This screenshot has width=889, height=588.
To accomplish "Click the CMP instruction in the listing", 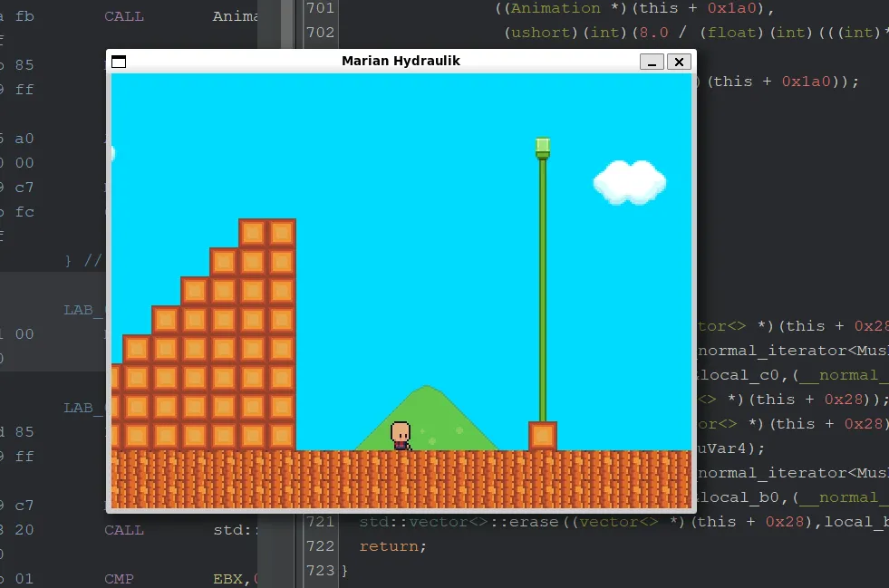I will click(119, 578).
